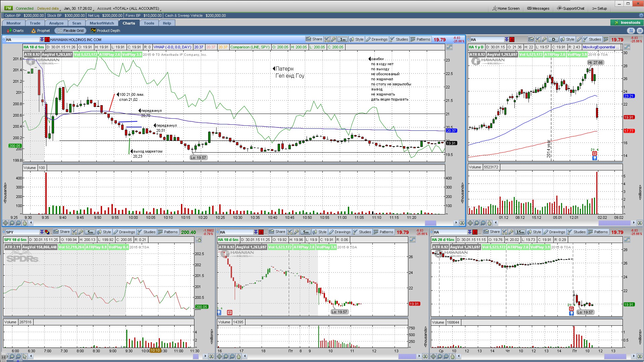Zoom in on HA 1m chart
Viewport: 644px width, 362px height.
tap(12, 223)
